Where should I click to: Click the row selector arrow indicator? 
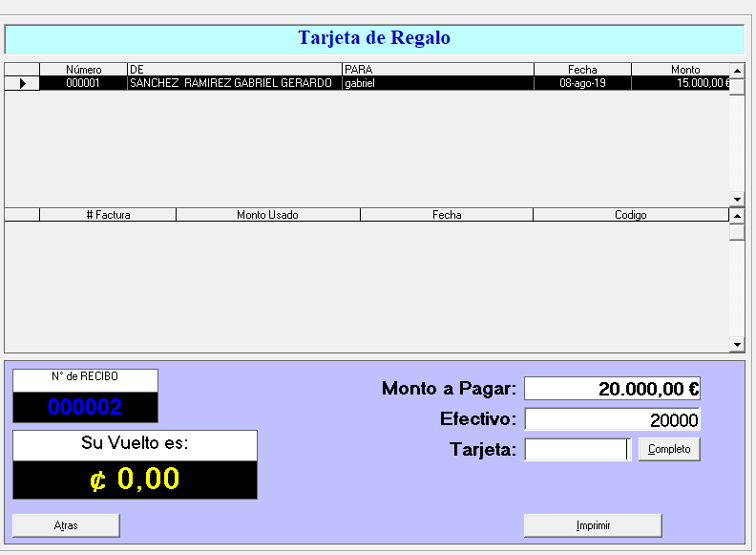pyautogui.click(x=22, y=83)
